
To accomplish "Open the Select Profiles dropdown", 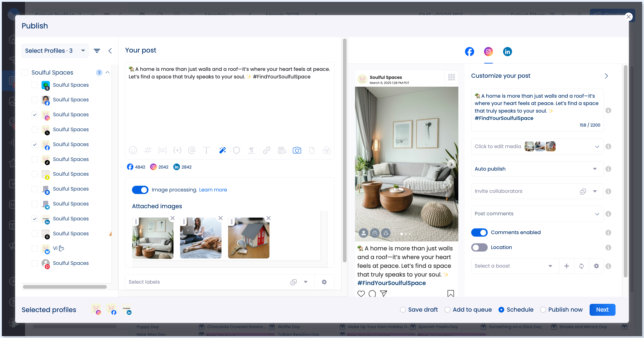I will click(x=55, y=51).
